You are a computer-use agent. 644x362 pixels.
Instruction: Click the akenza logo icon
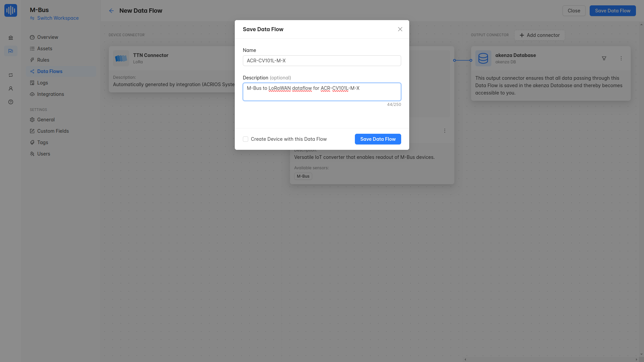[x=11, y=10]
